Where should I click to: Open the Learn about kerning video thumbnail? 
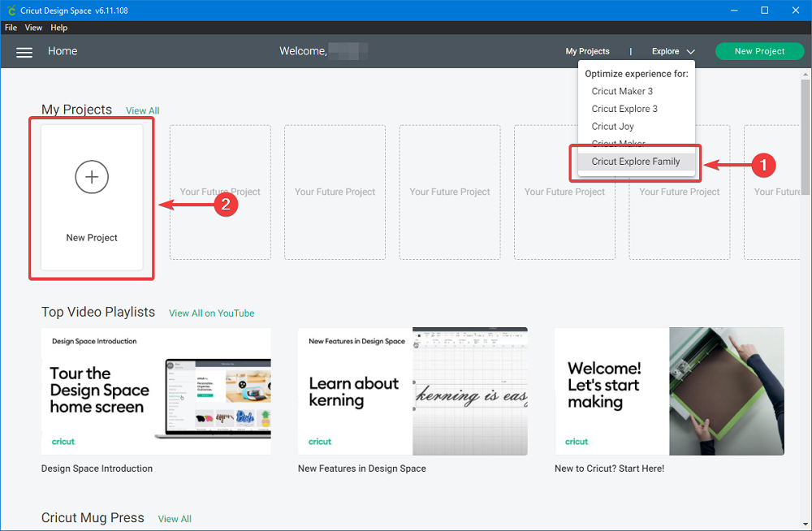click(x=412, y=391)
